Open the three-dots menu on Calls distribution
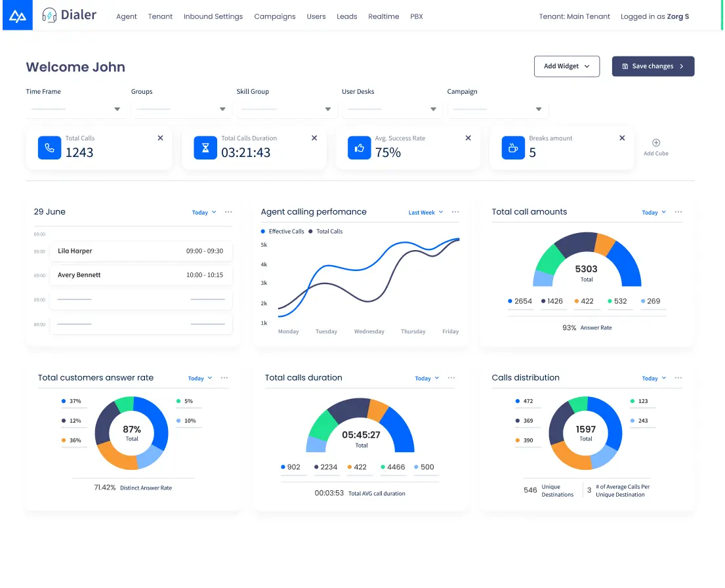The width and height of the screenshot is (725, 588). click(678, 378)
